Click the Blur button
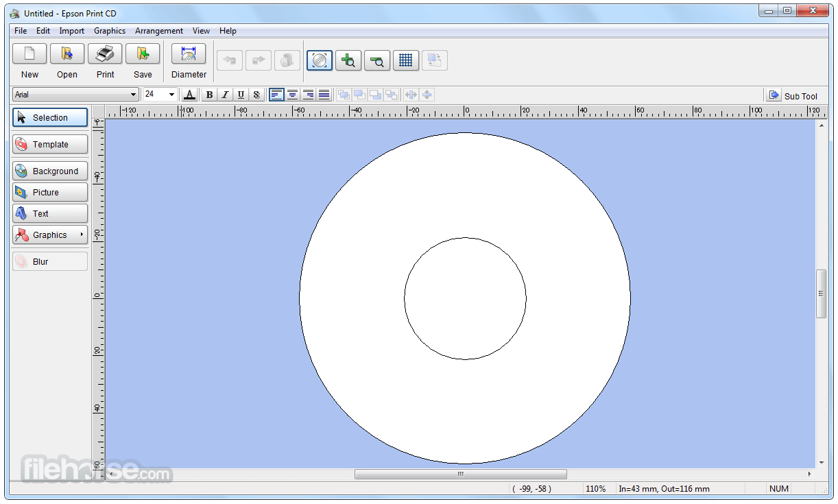838x504 pixels. tap(50, 262)
